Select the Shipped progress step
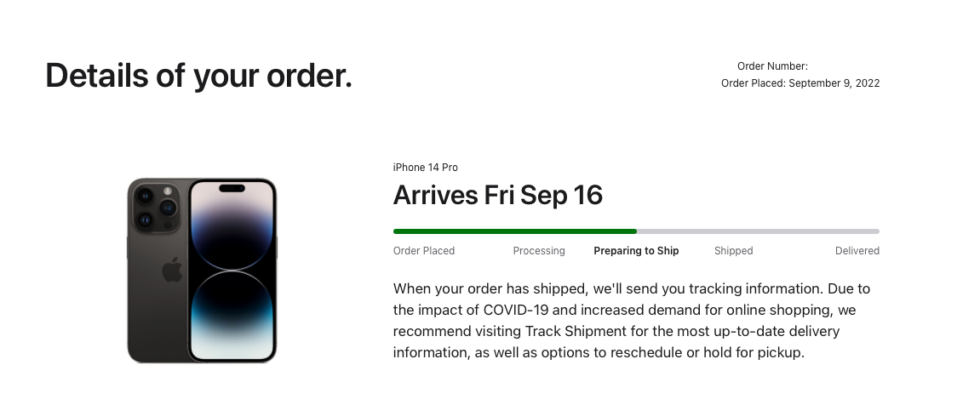This screenshot has width=980, height=399. (x=734, y=251)
